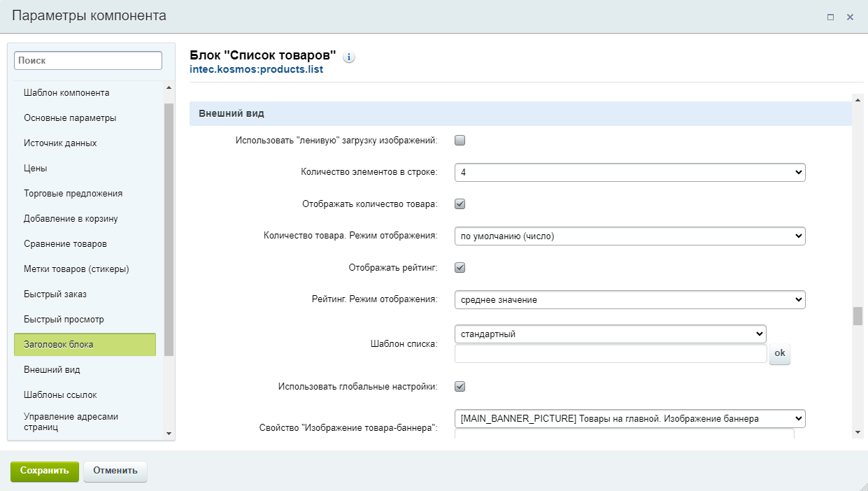Select 'Управление адресами страниц' in sidebar
Viewport: 868px width, 491px height.
point(71,421)
